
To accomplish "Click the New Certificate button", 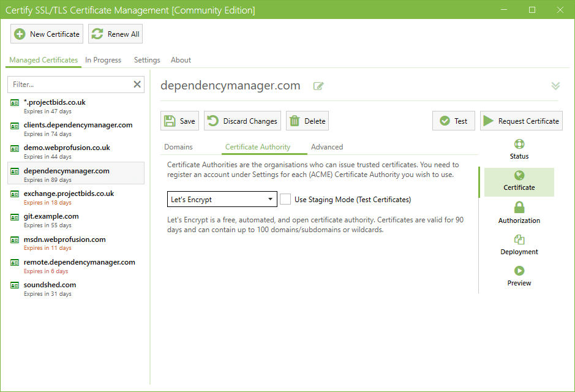I will (47, 34).
